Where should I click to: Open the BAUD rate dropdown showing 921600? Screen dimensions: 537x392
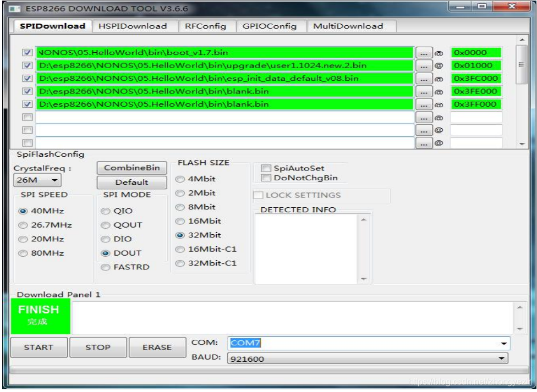(368, 359)
